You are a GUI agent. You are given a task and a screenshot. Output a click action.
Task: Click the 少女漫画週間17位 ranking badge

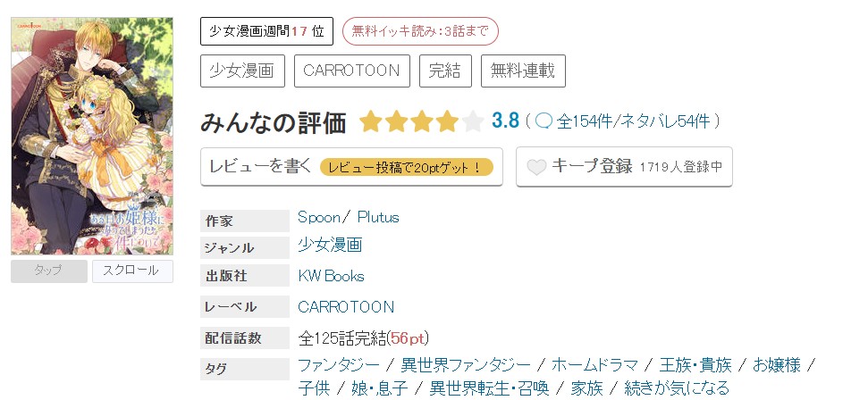(266, 31)
